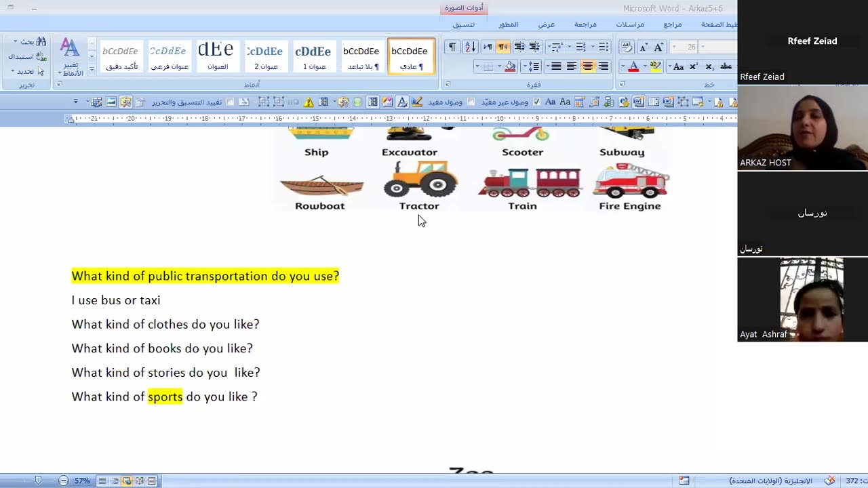Click the line spacing button
Viewport: 868px width, 488px height.
click(x=533, y=66)
